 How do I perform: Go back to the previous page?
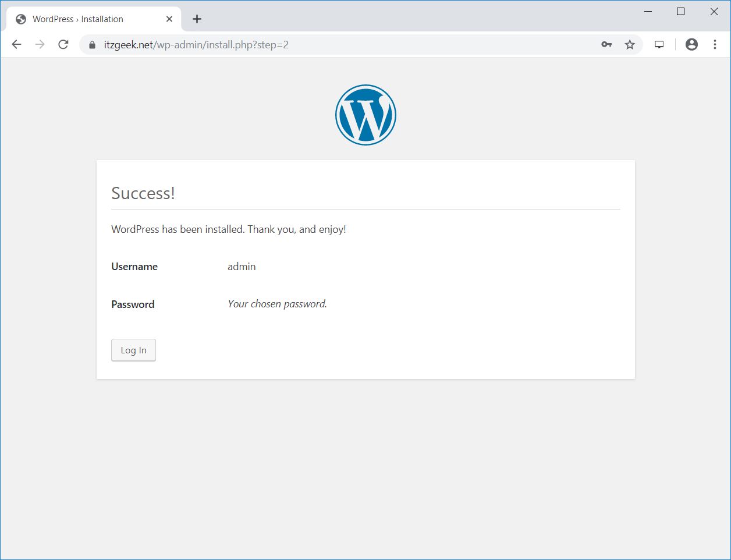(x=16, y=44)
